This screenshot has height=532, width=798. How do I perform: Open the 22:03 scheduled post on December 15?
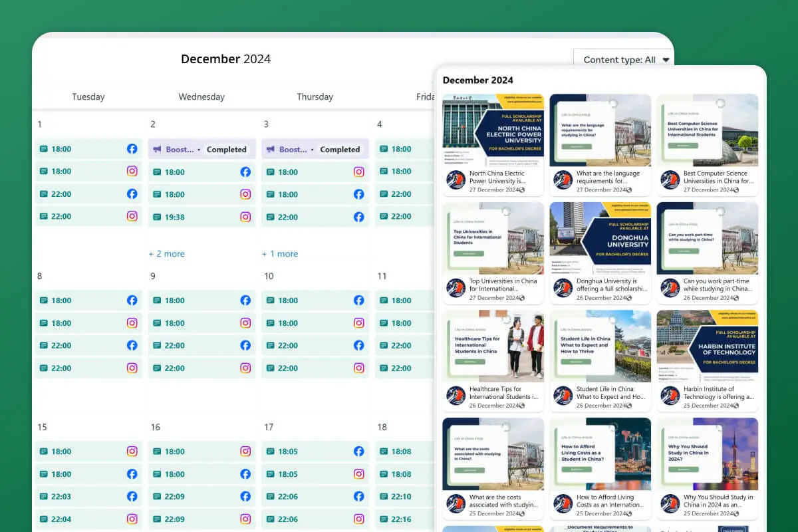coord(88,496)
